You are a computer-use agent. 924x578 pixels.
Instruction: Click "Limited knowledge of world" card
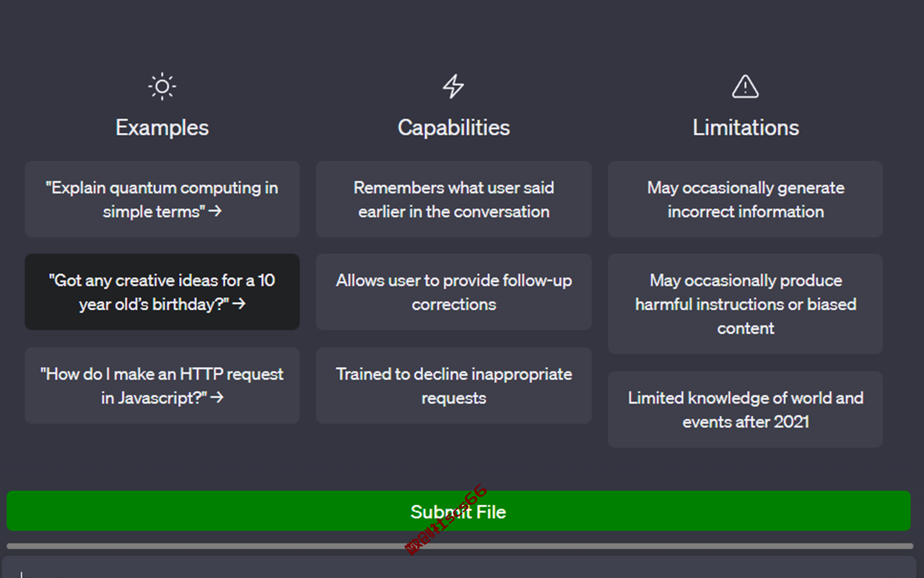tap(745, 410)
